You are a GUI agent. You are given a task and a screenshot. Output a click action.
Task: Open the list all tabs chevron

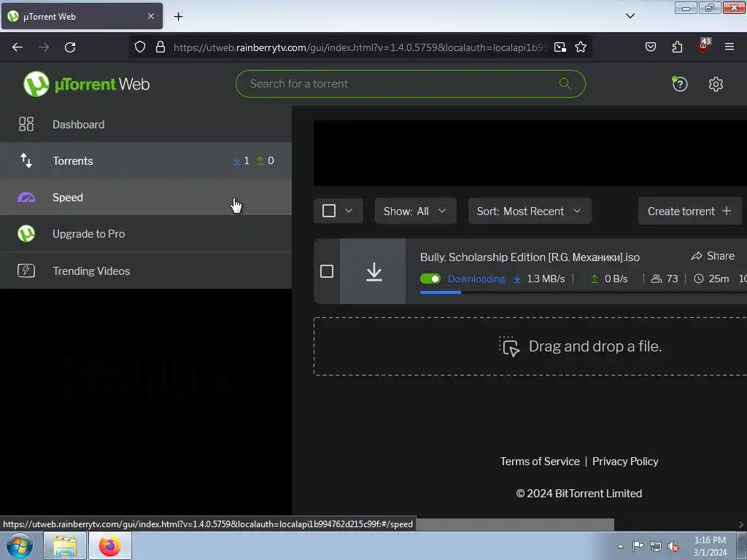click(630, 16)
